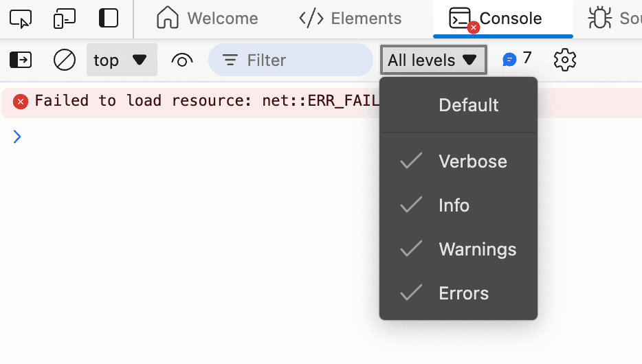Clear the console with the ban icon
Screen dimensions: 642x364
point(65,60)
